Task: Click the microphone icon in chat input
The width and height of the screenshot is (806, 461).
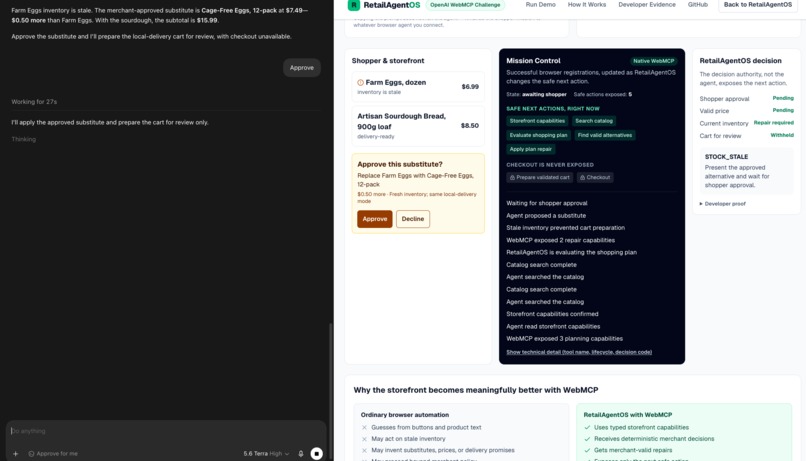Action: point(301,454)
